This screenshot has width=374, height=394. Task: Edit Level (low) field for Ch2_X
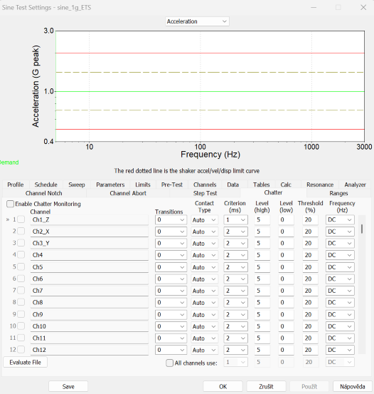286,232
